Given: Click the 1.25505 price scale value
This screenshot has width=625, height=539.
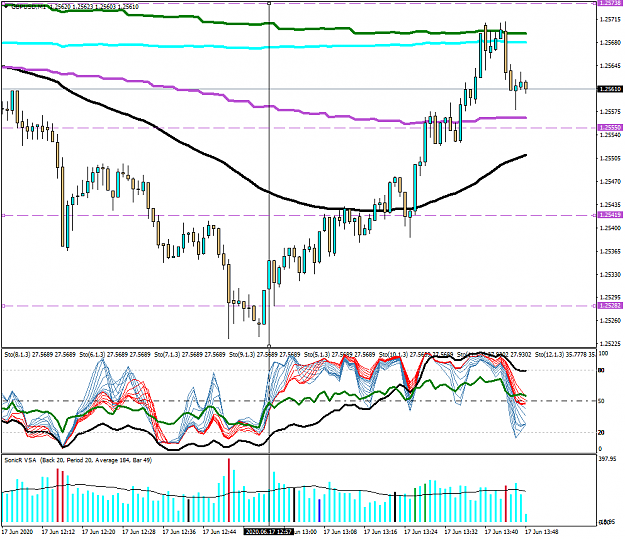Looking at the screenshot, I should pyautogui.click(x=610, y=158).
